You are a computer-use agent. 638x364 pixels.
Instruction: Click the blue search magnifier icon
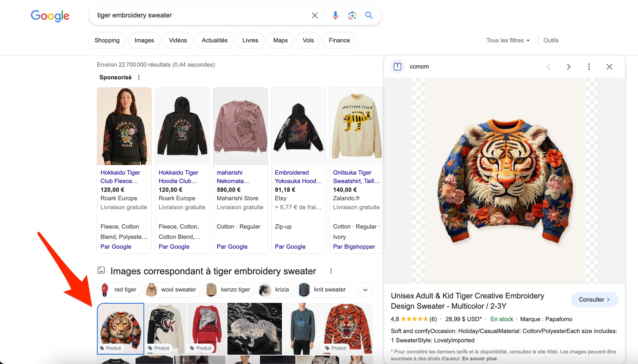pyautogui.click(x=369, y=15)
